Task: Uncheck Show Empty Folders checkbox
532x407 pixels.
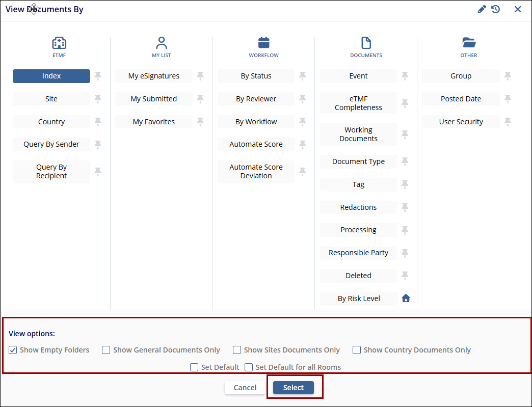Action: click(x=13, y=350)
